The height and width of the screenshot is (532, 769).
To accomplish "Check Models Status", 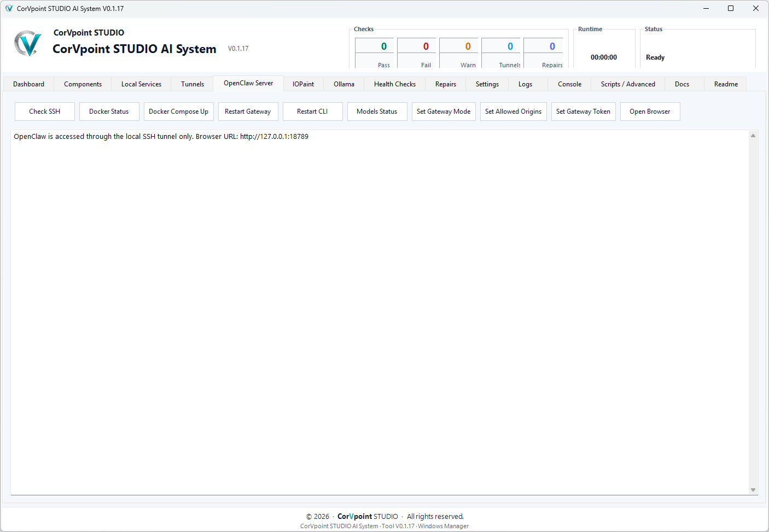I will coord(377,112).
